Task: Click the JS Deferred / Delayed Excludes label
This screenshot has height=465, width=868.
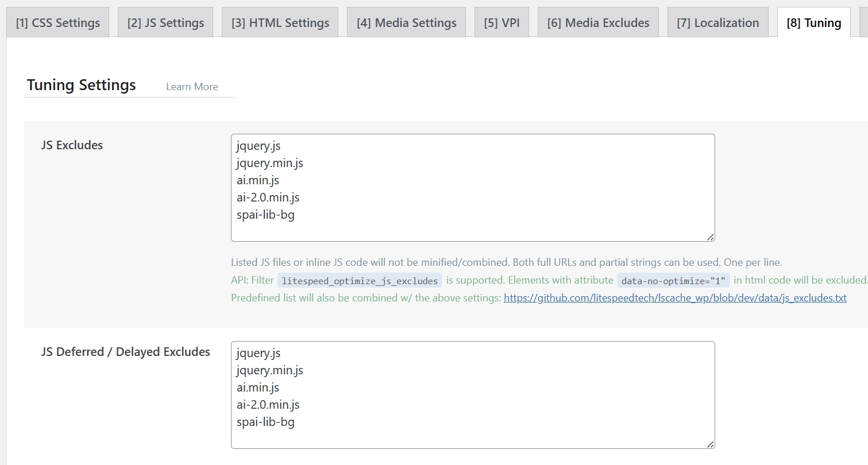Action: click(126, 352)
